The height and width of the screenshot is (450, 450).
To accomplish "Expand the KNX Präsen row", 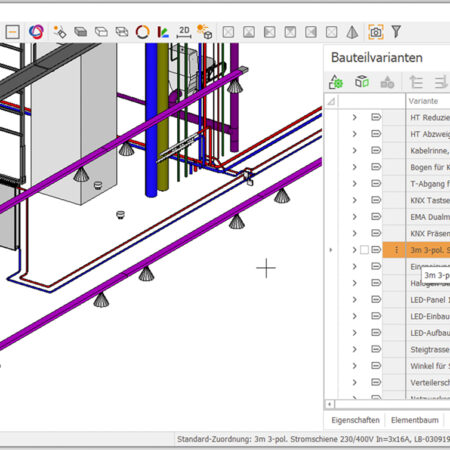I will (x=355, y=233).
